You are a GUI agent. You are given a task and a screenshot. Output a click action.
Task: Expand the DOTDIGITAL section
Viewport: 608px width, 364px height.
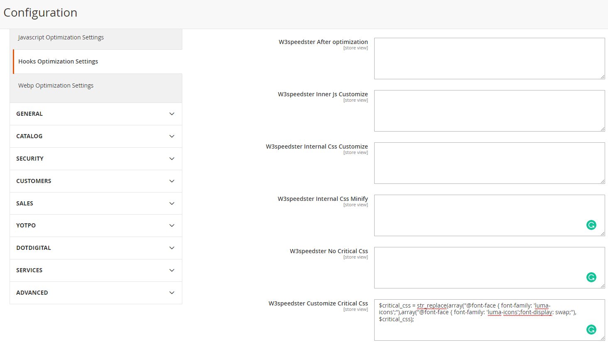point(96,248)
